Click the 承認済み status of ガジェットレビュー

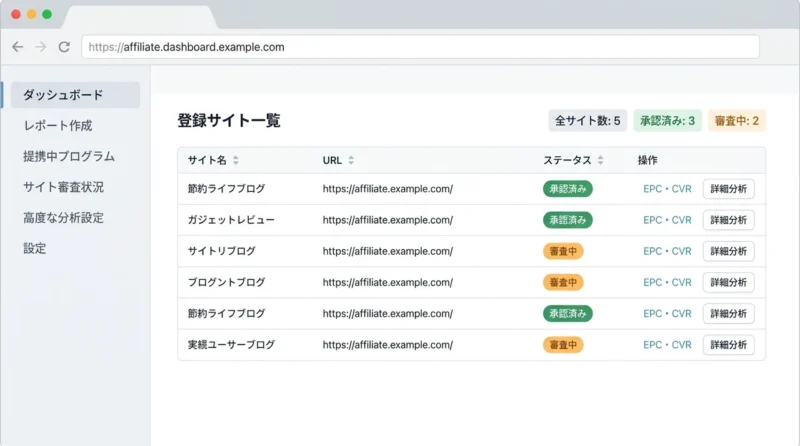point(568,220)
